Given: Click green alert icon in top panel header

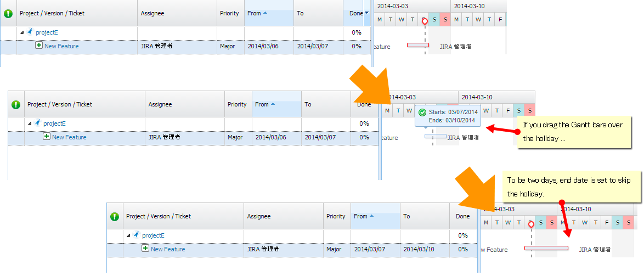Looking at the screenshot, I should click(x=8, y=14).
